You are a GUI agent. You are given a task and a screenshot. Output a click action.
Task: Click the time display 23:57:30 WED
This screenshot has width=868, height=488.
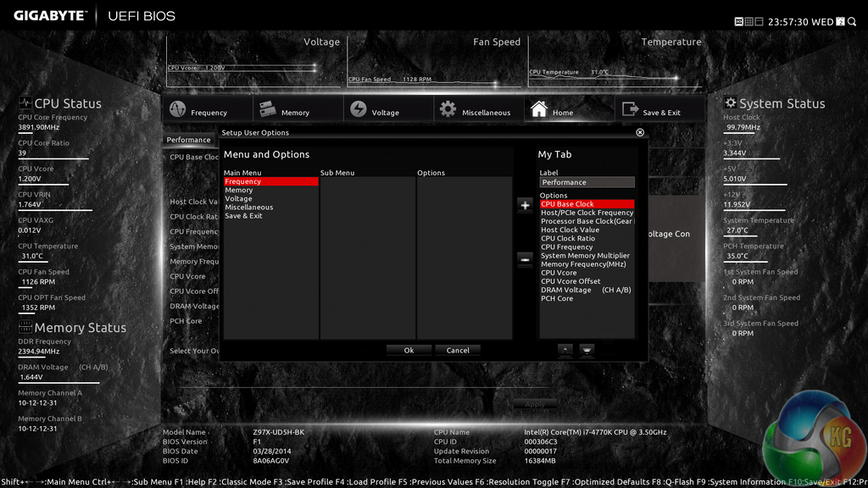800,22
